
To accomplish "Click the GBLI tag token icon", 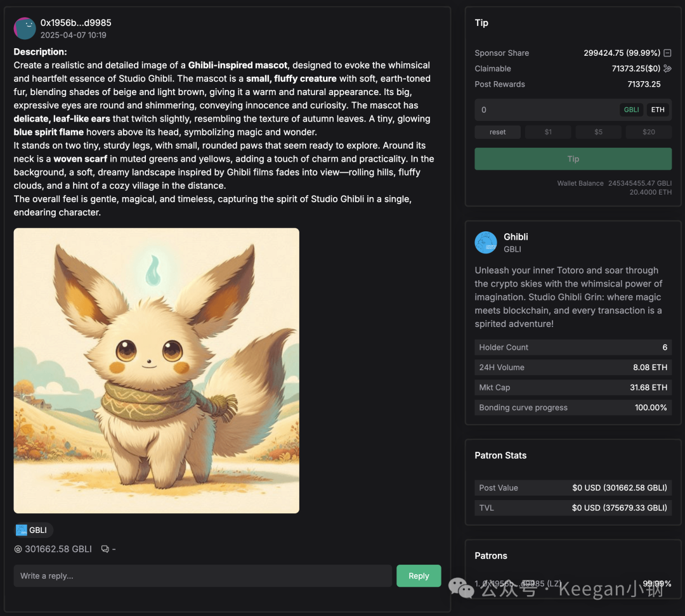I will coord(22,530).
